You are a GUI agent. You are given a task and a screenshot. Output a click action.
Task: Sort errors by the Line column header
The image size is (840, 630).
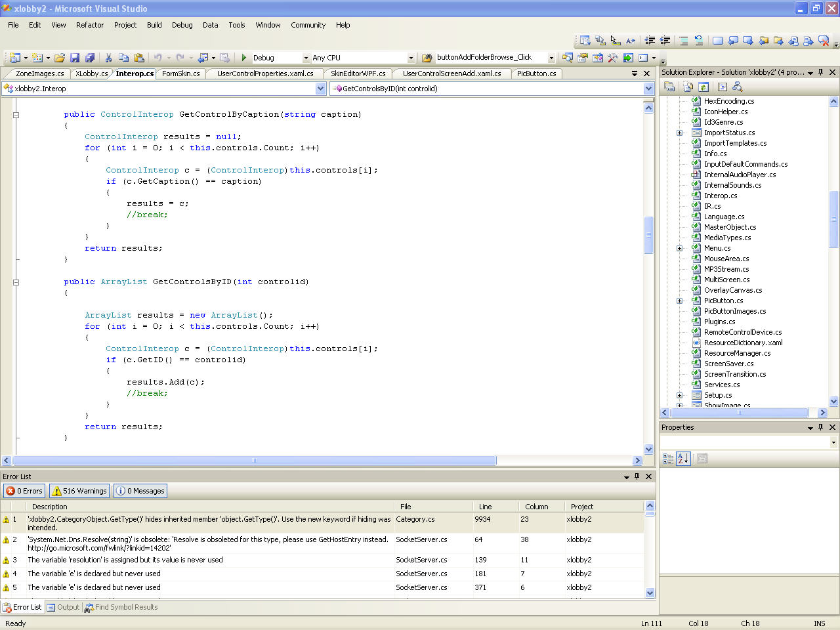coord(495,507)
